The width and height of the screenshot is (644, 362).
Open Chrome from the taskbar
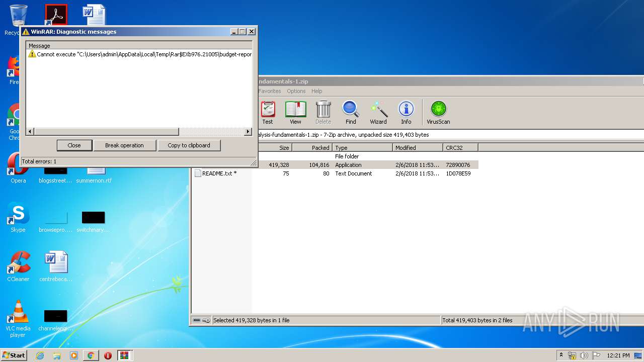click(x=91, y=355)
